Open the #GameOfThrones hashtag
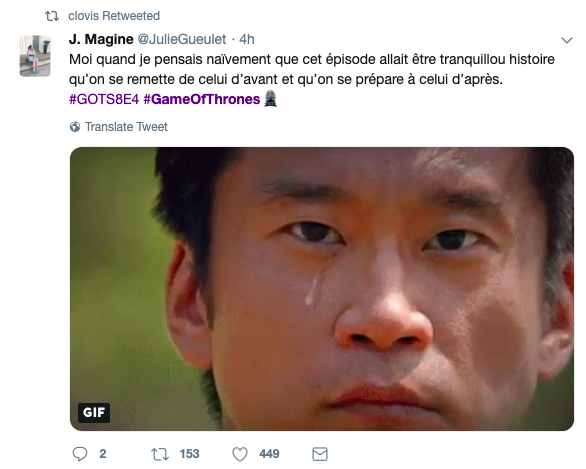Image resolution: width=586 pixels, height=469 pixels. (x=202, y=99)
